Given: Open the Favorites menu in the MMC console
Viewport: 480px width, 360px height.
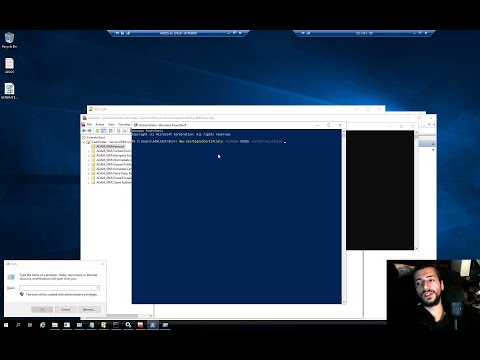Looking at the screenshot, I should 124,124.
